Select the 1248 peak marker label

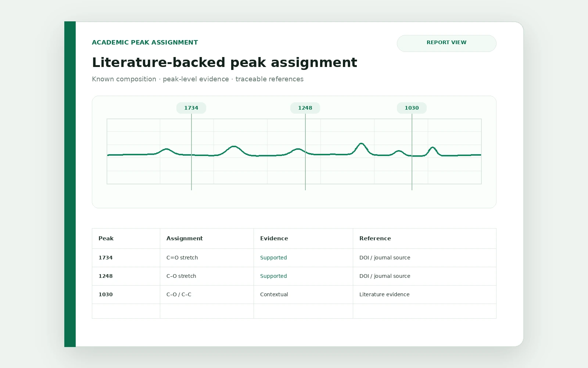tap(305, 108)
